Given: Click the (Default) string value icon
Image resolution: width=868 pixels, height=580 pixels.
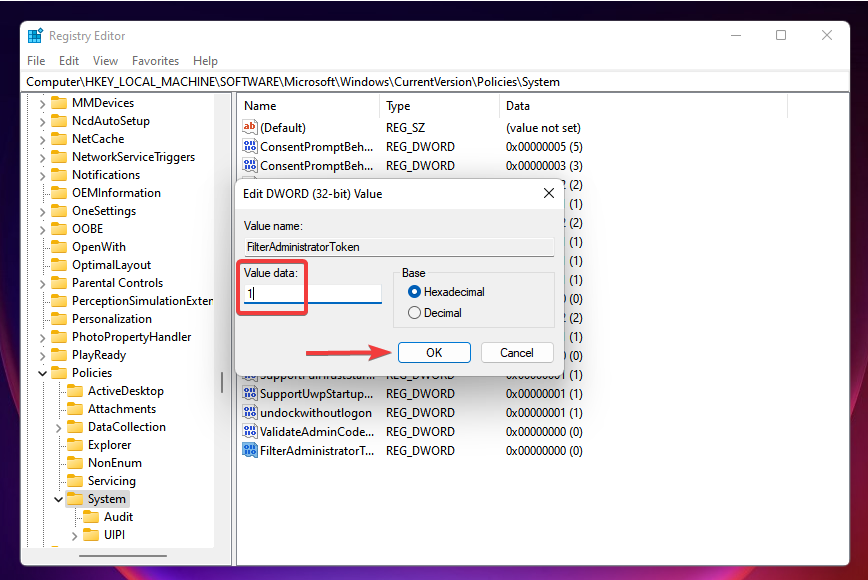Looking at the screenshot, I should click(x=250, y=127).
